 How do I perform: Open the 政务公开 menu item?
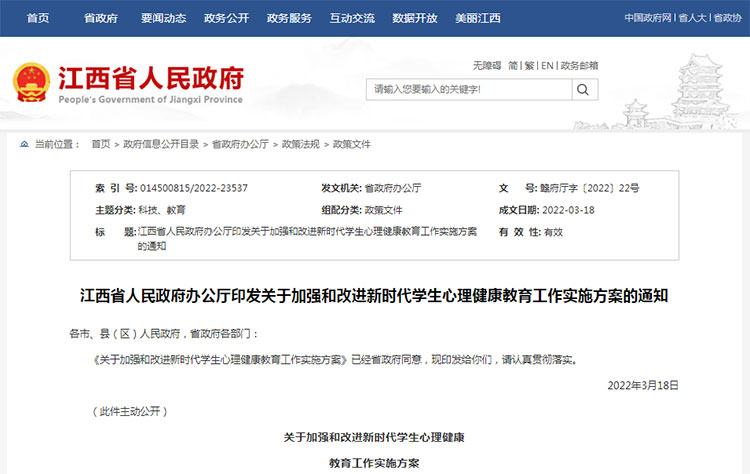coord(226,18)
